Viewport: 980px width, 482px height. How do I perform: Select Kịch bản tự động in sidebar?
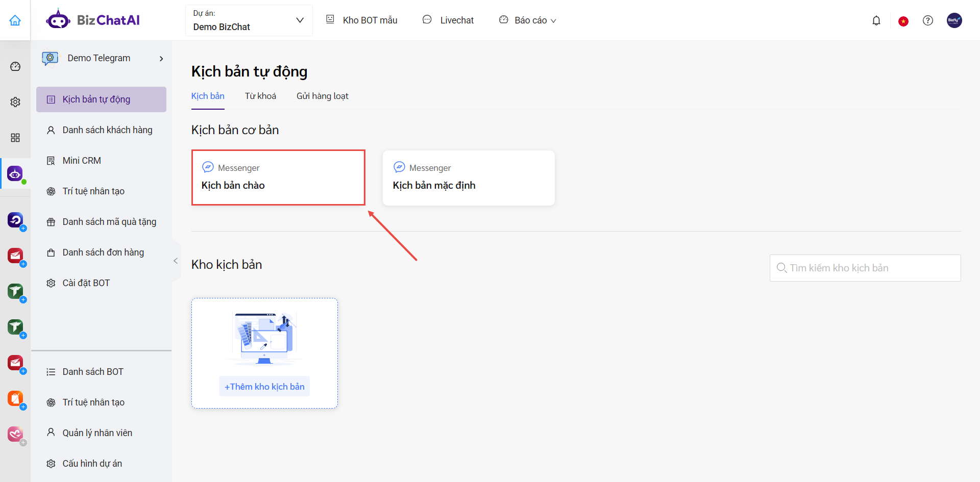point(101,99)
